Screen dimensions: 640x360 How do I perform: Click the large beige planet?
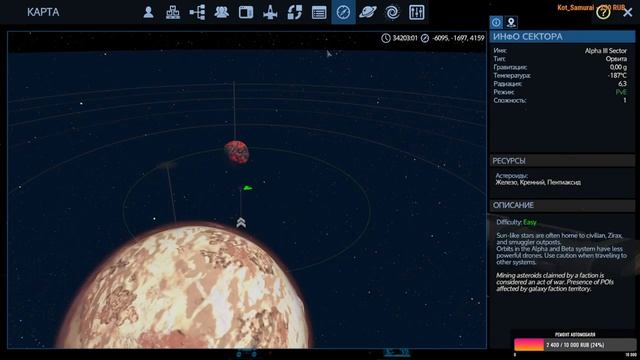point(186,286)
